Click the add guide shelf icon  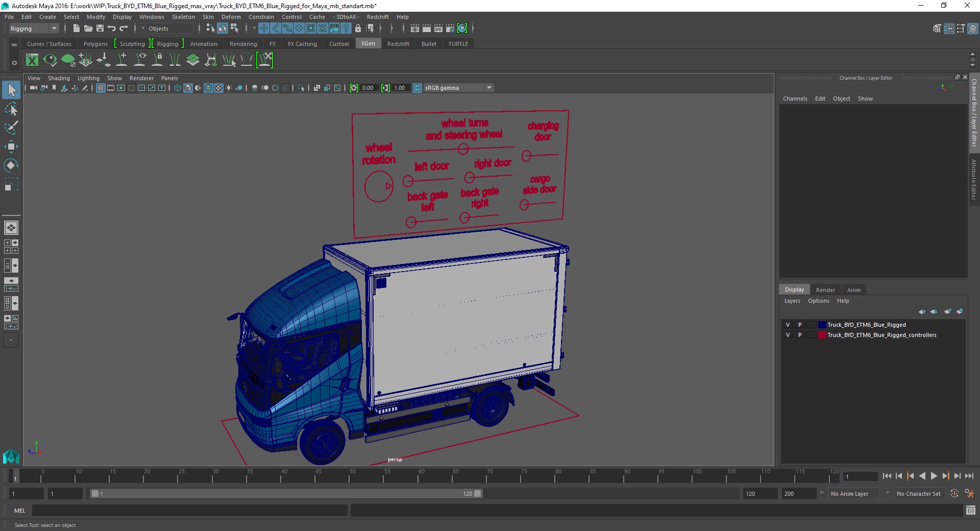pos(121,60)
